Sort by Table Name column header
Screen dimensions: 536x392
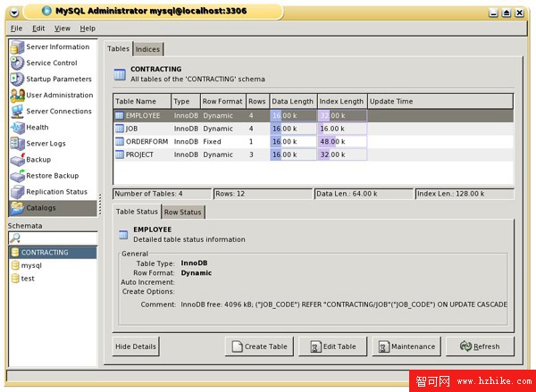click(x=142, y=102)
